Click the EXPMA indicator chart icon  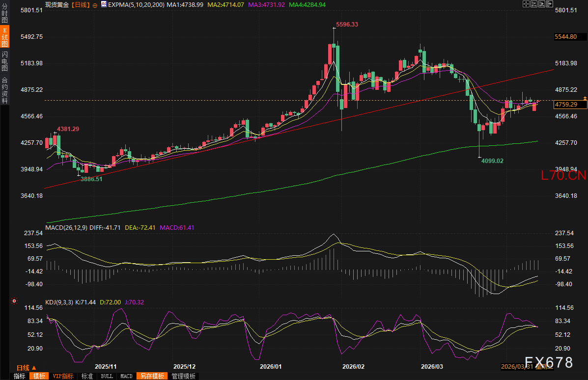tap(104, 4)
